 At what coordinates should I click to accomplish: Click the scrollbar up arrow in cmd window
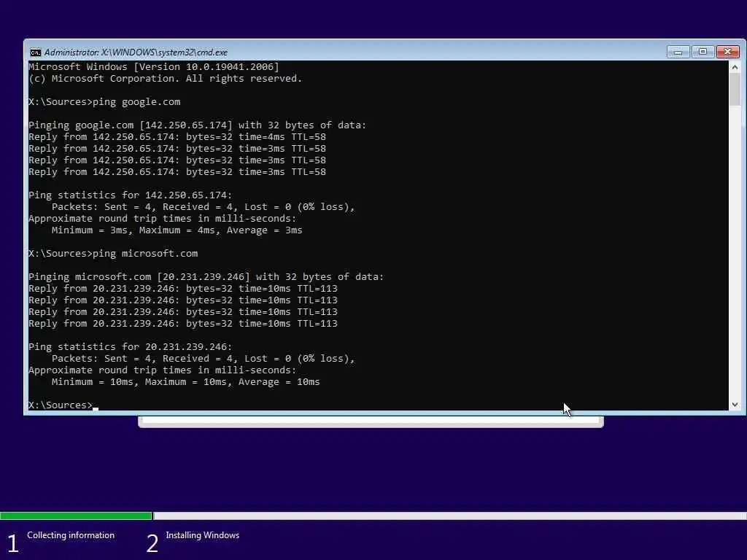point(735,67)
